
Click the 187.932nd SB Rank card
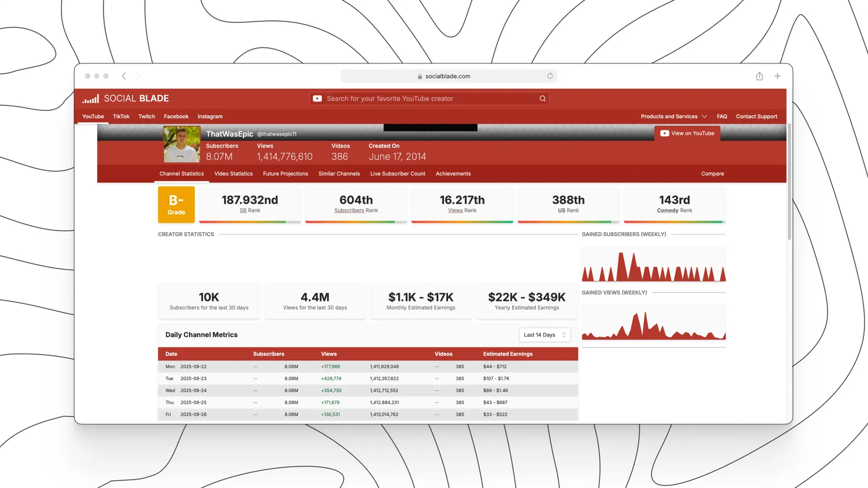tap(250, 205)
